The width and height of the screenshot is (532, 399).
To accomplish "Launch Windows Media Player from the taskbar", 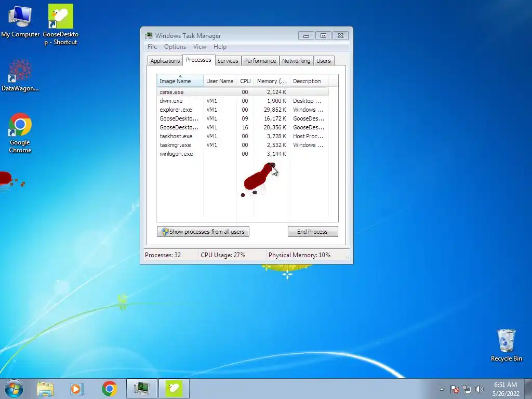I will (x=77, y=389).
